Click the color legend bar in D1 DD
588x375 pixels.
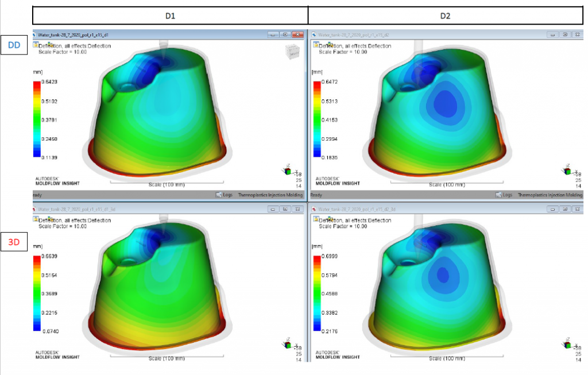(37, 119)
